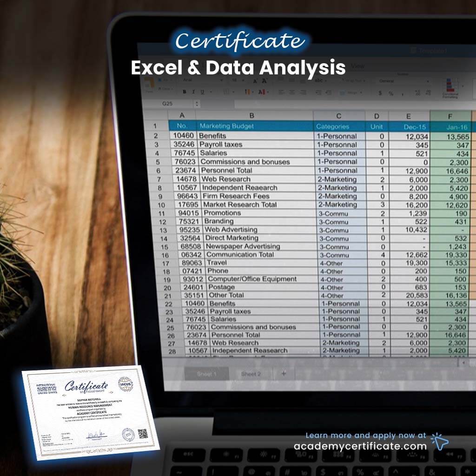
Task: Toggle bold formatting in the toolbar
Action: pyautogui.click(x=184, y=92)
